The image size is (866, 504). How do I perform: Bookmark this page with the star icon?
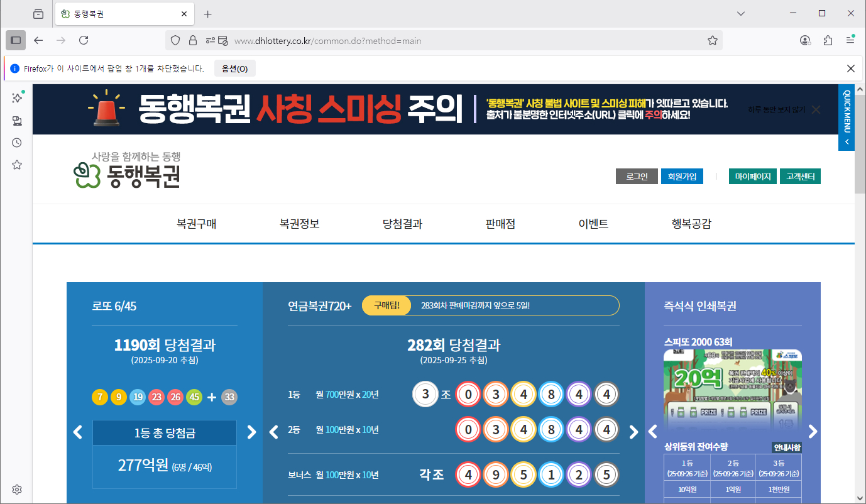click(713, 40)
